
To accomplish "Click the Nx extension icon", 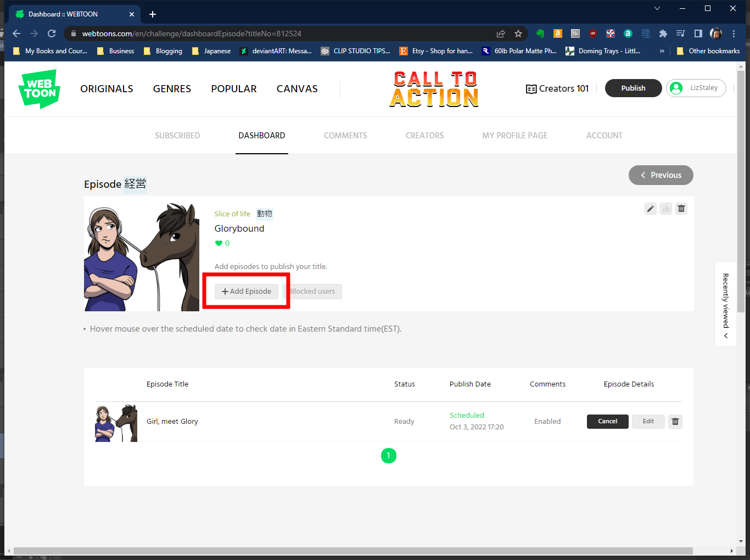I will click(575, 33).
